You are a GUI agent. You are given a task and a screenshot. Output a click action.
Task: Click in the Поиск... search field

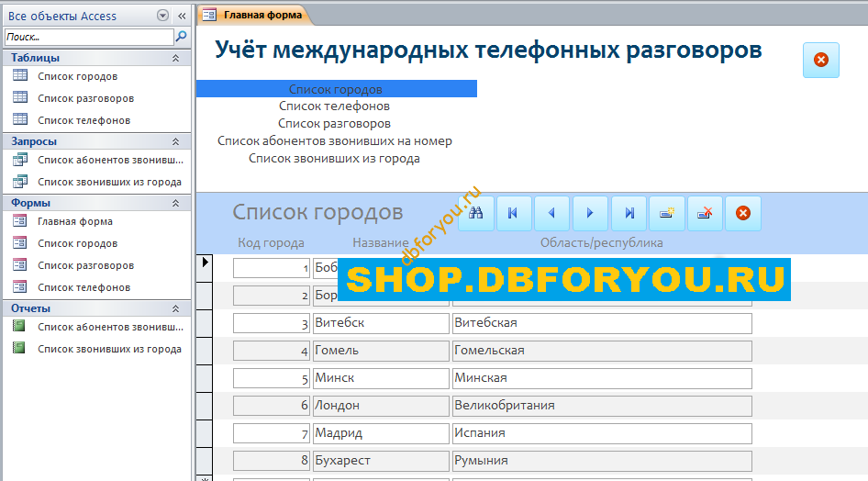tap(89, 37)
